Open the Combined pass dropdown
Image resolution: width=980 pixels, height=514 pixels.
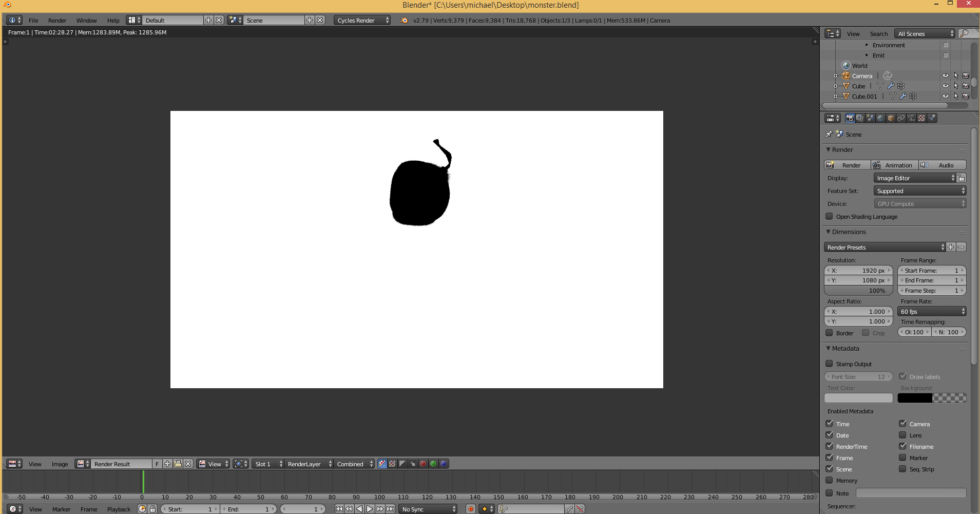point(354,464)
